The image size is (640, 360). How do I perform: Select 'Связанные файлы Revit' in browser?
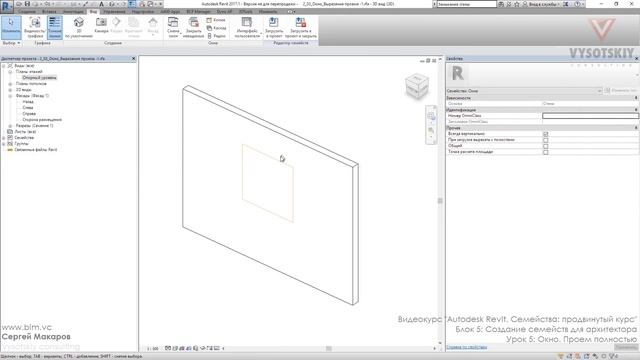pyautogui.click(x=35, y=150)
